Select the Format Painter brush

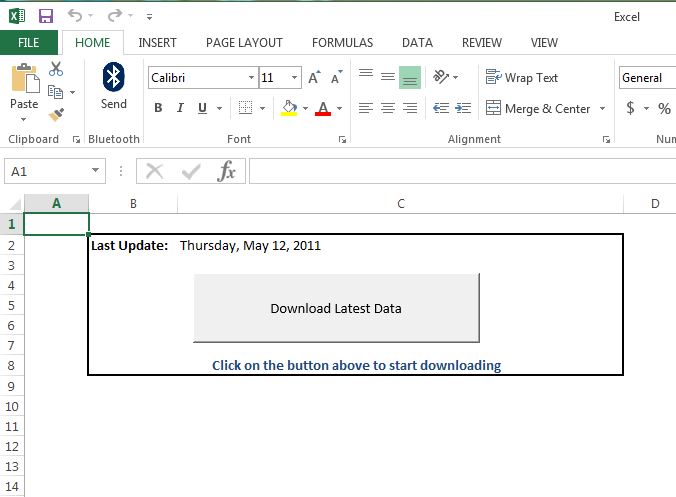click(56, 115)
